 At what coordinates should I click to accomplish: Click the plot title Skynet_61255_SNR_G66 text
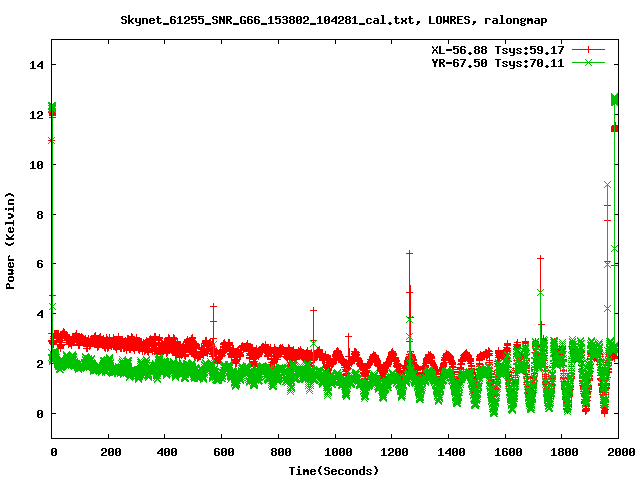coord(333,20)
